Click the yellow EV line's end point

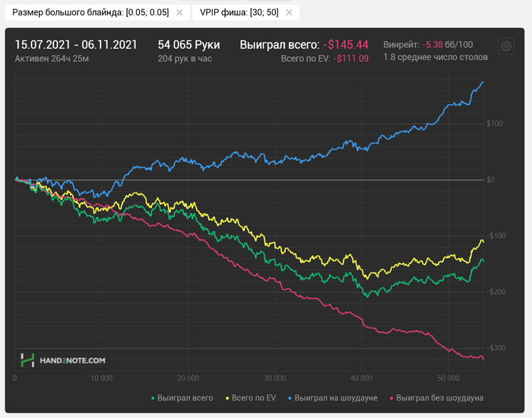483,242
